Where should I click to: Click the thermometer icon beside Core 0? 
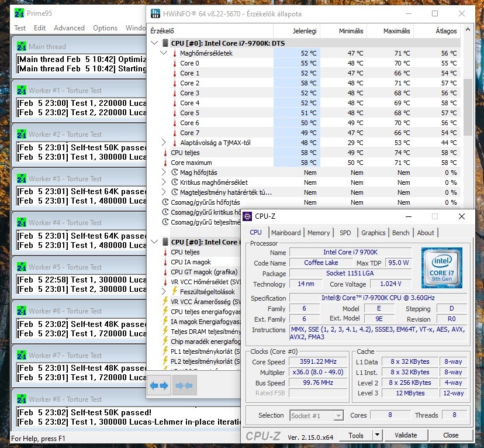coord(175,63)
